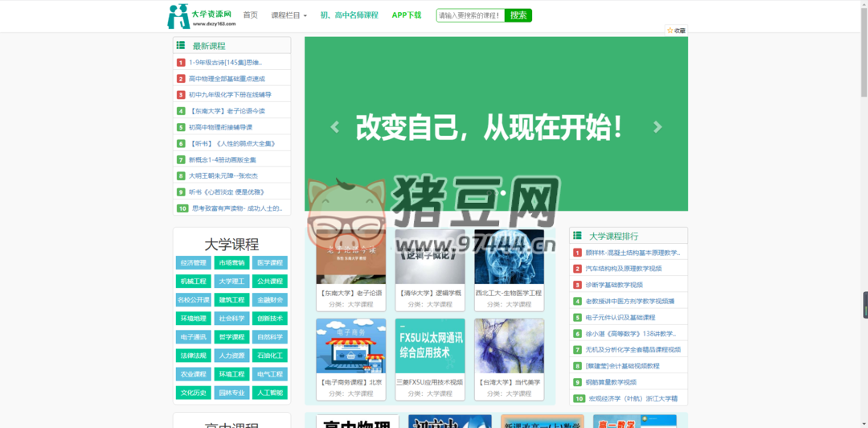Click the green 搜索 button
The image size is (868, 428).
tap(518, 15)
